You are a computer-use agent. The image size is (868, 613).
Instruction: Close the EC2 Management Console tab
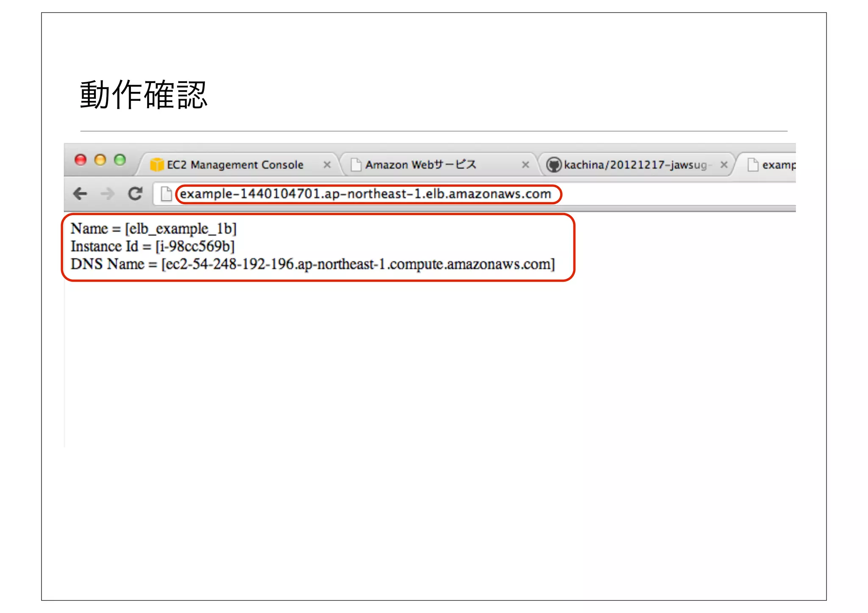(327, 165)
